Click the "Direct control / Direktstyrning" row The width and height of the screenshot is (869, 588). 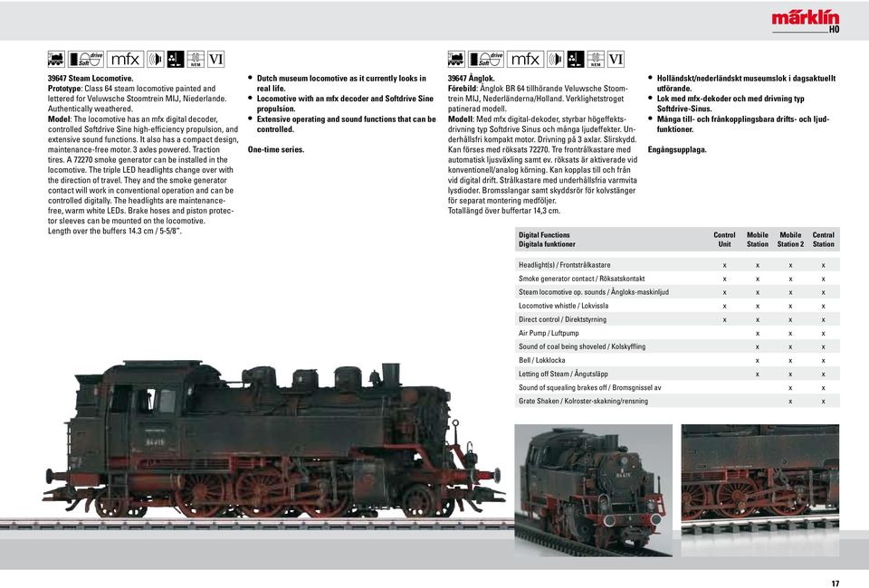tap(677, 319)
